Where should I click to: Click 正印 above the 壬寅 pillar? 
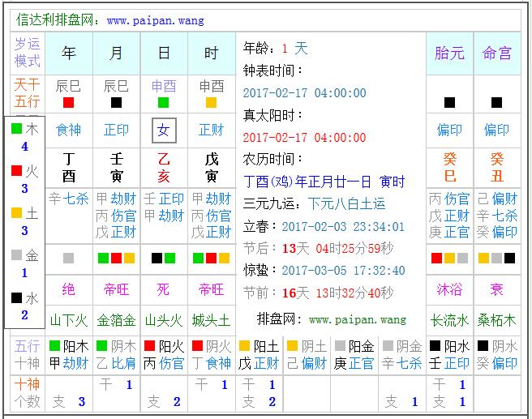[116, 130]
